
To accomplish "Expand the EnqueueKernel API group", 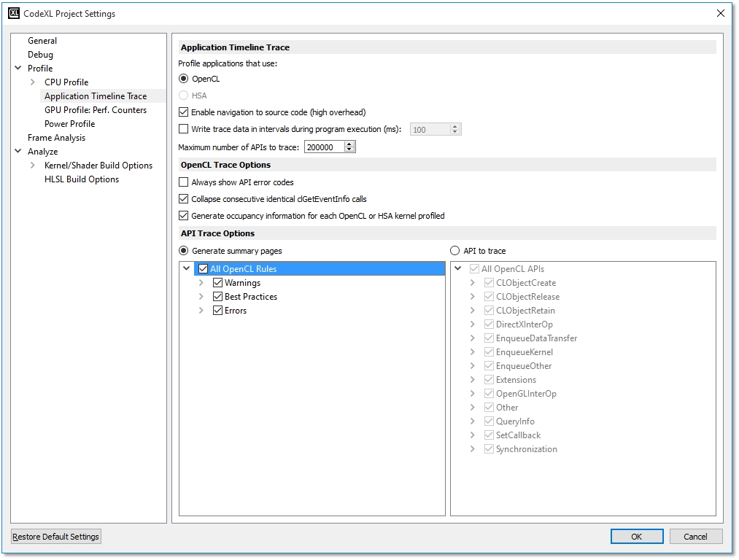I will tap(472, 352).
